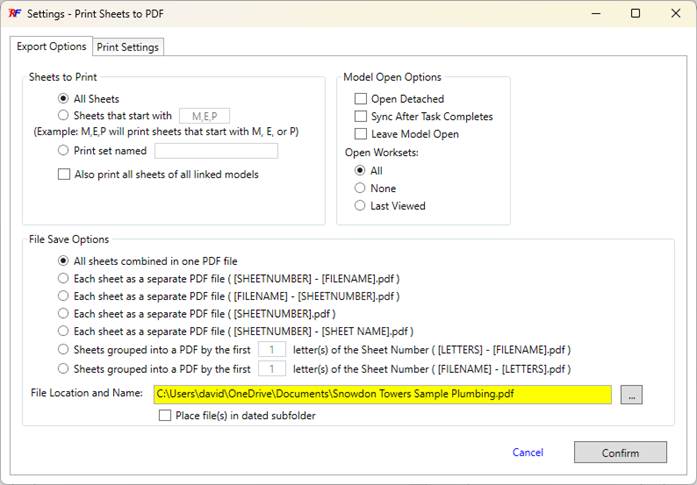The width and height of the screenshot is (697, 485).
Task: Choose Last Viewed worksets option
Action: coord(360,206)
